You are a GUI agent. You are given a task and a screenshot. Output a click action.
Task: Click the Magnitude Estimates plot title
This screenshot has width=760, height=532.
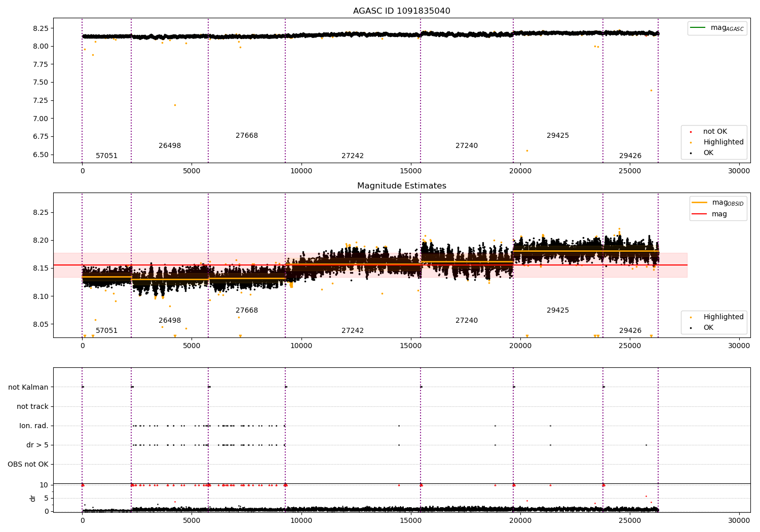point(401,186)
